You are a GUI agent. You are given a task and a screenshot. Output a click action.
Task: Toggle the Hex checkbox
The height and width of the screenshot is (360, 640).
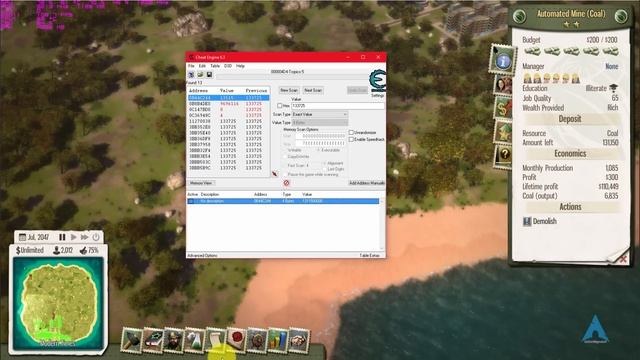(x=280, y=106)
